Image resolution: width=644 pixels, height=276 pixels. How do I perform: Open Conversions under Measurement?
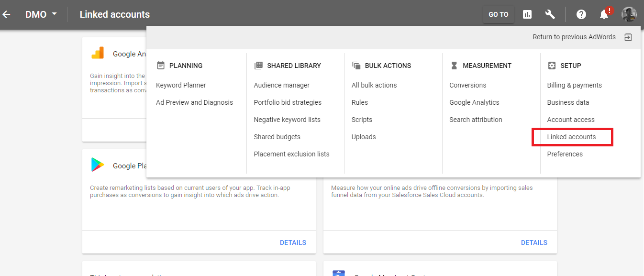pyautogui.click(x=467, y=85)
